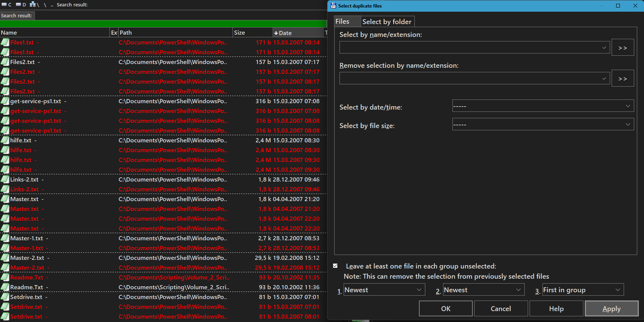Click the file icon of white Links-2.txt
This screenshot has height=322, width=644.
click(x=5, y=180)
